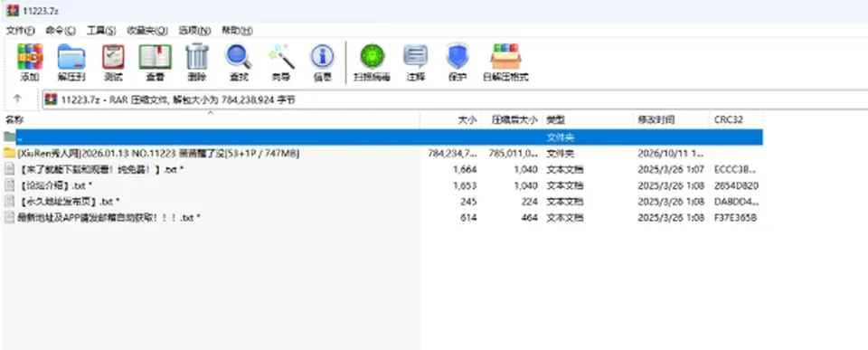Click the CRC32 value starting with ECCC3B
Image resolution: width=868 pixels, height=350 pixels.
(736, 169)
